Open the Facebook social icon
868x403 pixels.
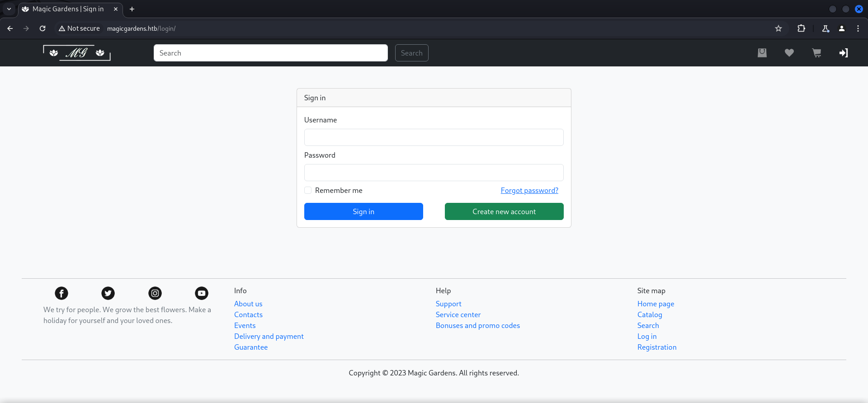(61, 293)
